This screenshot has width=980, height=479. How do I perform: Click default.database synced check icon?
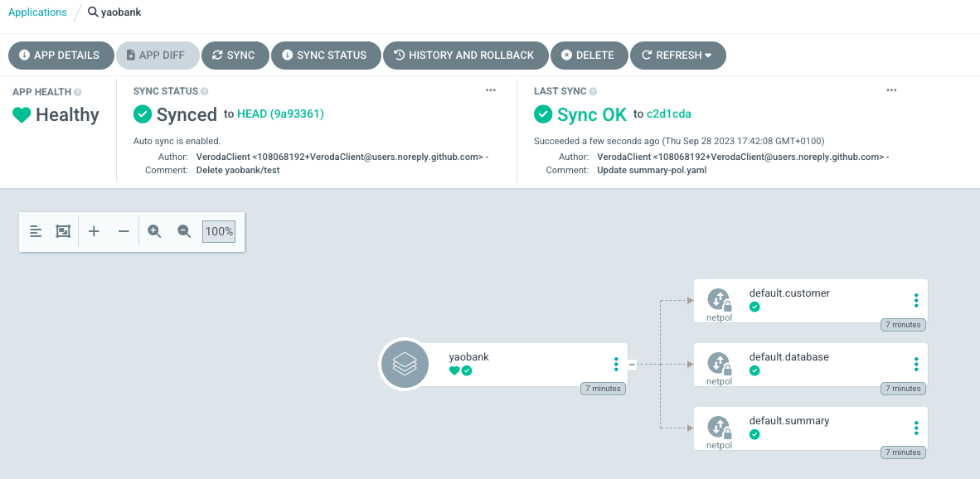click(754, 371)
